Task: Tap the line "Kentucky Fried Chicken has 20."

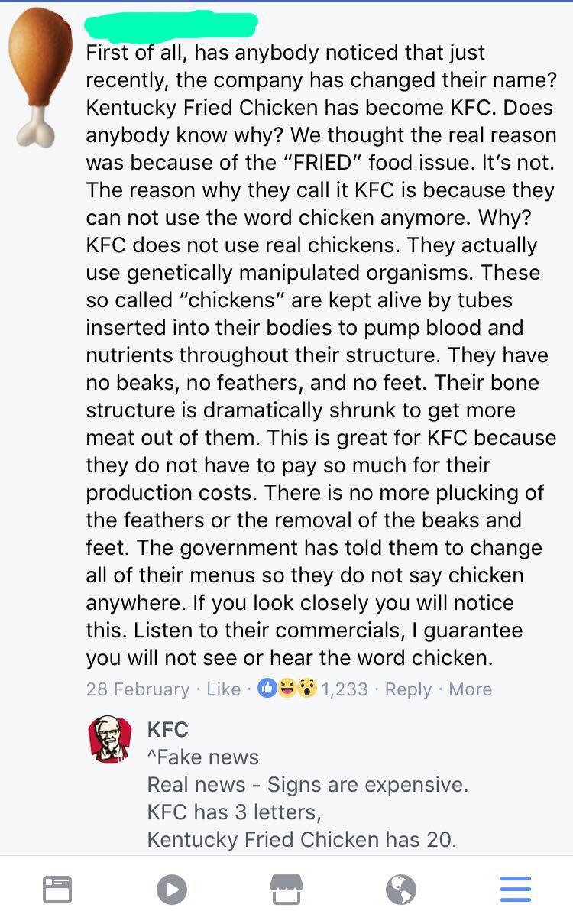Action: 301,840
